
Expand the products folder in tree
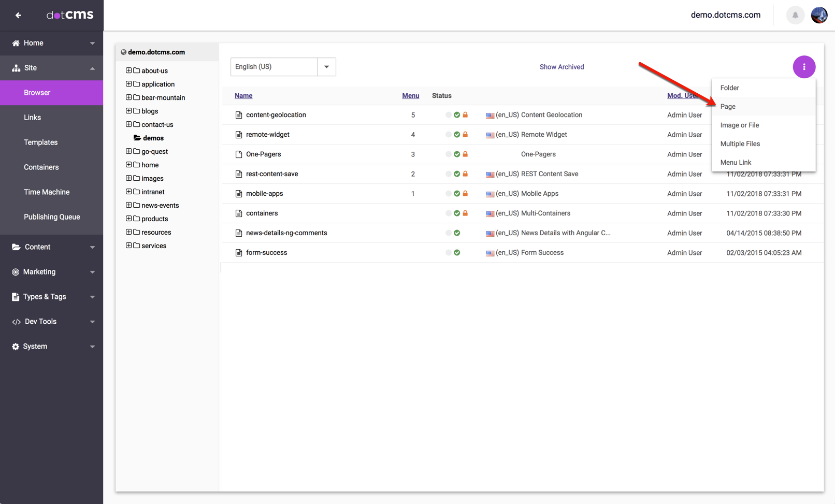point(128,219)
